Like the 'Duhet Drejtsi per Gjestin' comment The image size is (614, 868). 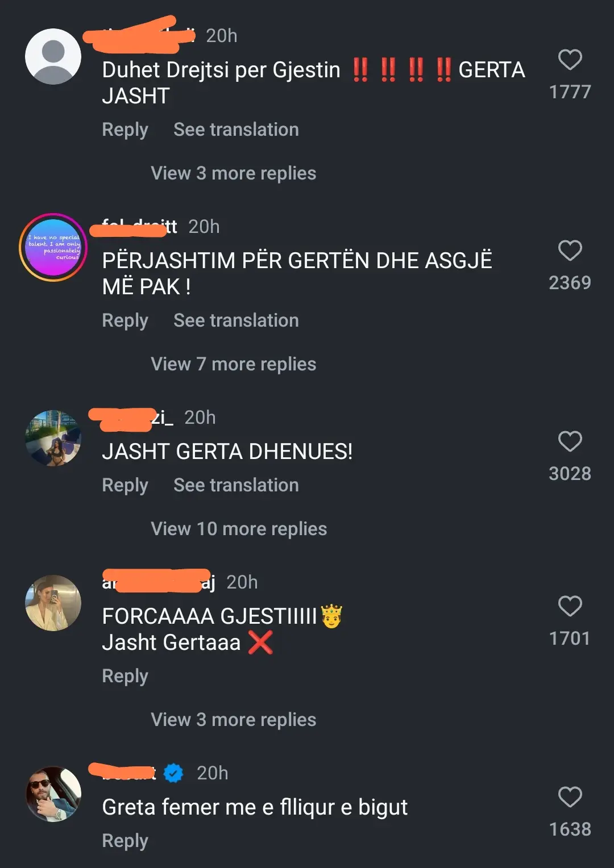[570, 60]
